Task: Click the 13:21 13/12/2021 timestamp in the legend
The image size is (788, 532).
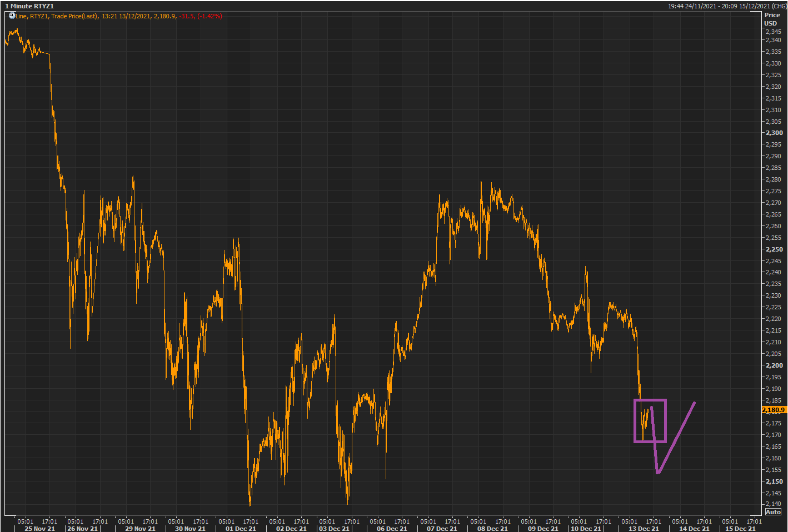Action: [x=126, y=16]
